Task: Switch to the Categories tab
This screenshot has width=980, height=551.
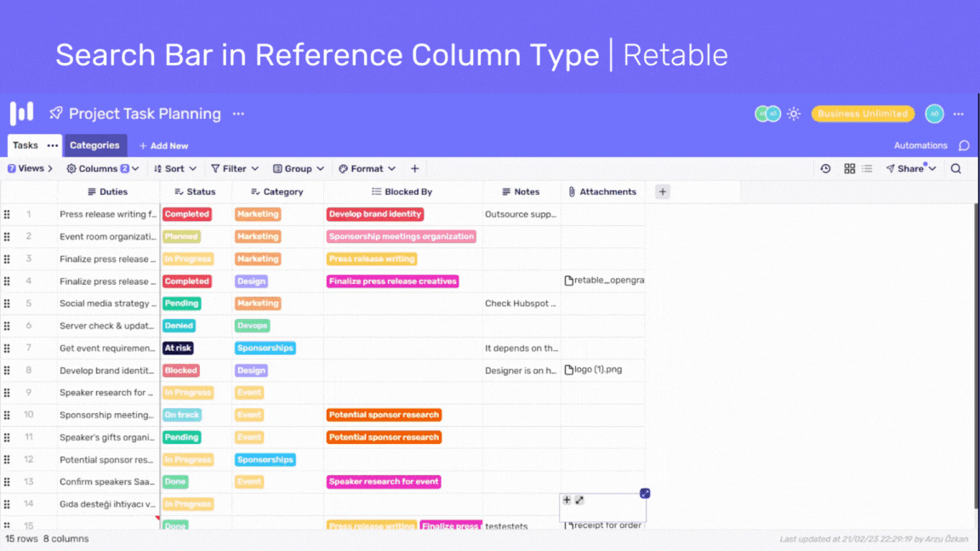Action: pos(95,145)
